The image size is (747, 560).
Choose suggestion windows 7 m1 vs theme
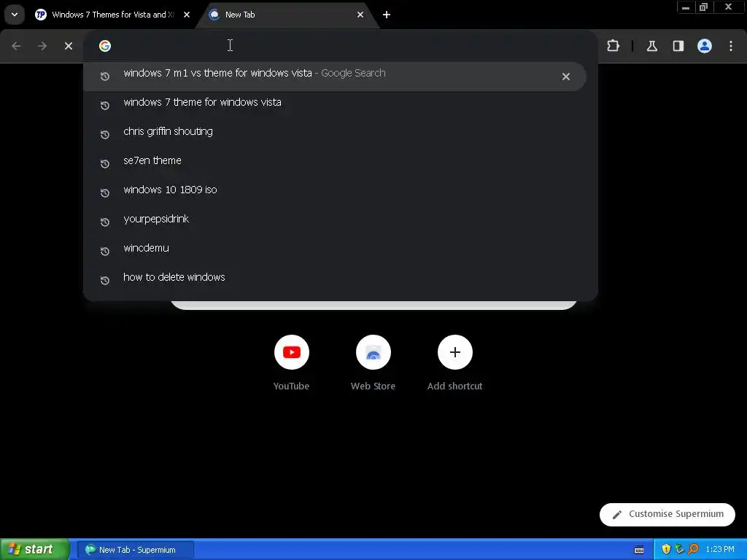click(x=334, y=76)
